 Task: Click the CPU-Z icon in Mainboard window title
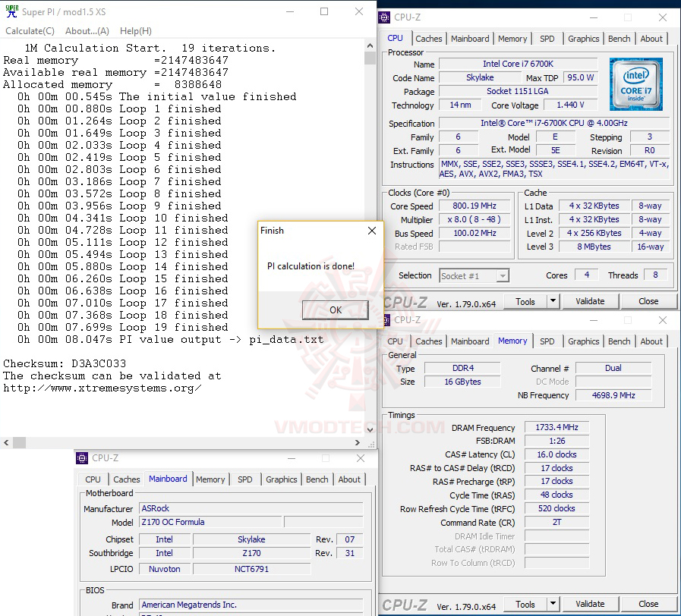(82, 458)
